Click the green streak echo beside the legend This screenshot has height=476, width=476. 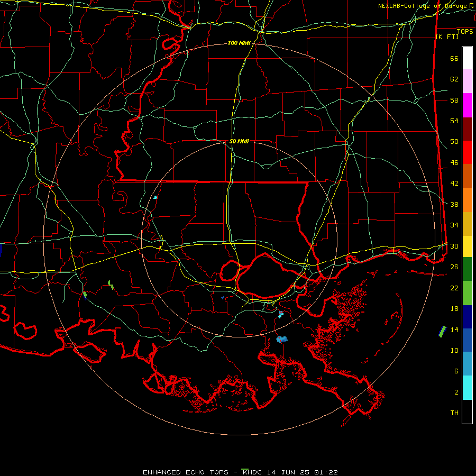[443, 332]
